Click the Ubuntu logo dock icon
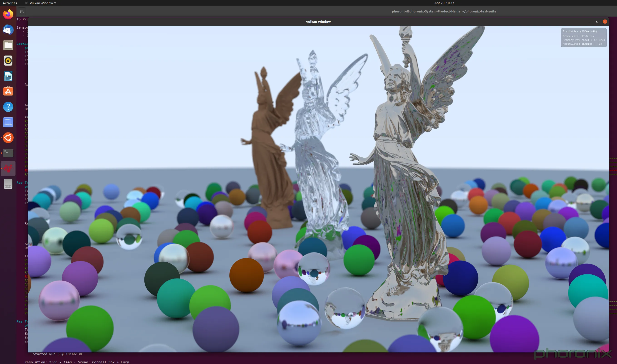Image resolution: width=617 pixels, height=364 pixels. (8, 138)
